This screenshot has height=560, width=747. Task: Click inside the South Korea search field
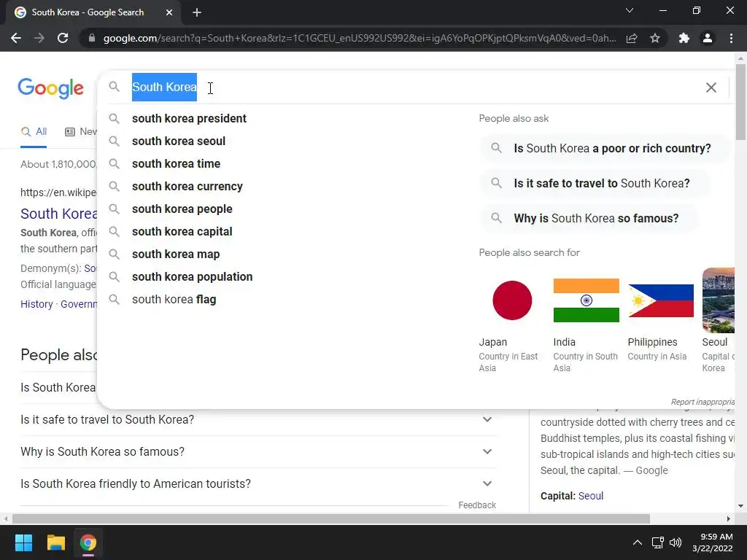click(414, 87)
